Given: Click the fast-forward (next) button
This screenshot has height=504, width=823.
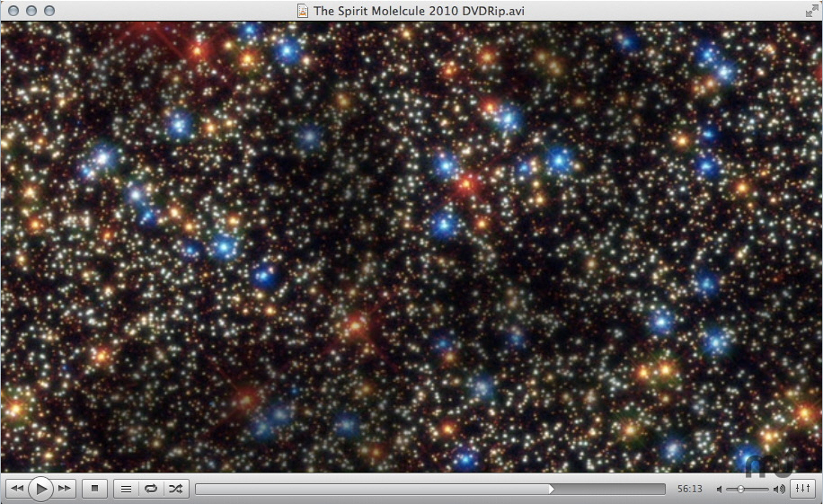Looking at the screenshot, I should tap(65, 489).
